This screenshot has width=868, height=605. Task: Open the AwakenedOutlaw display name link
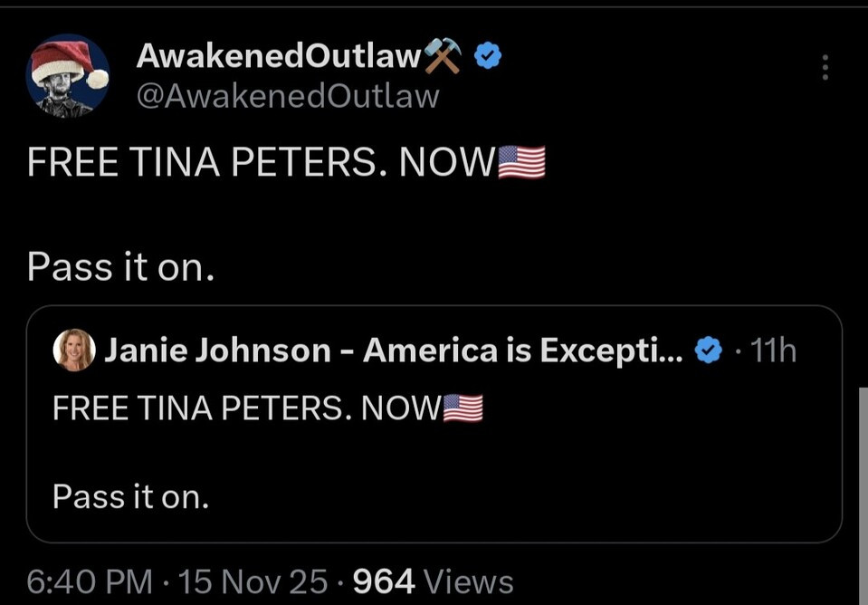click(279, 57)
